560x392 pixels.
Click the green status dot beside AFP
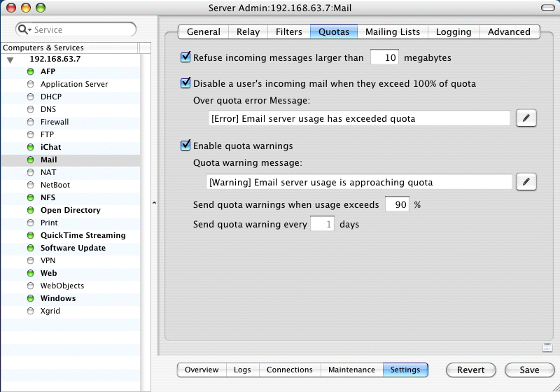click(30, 71)
